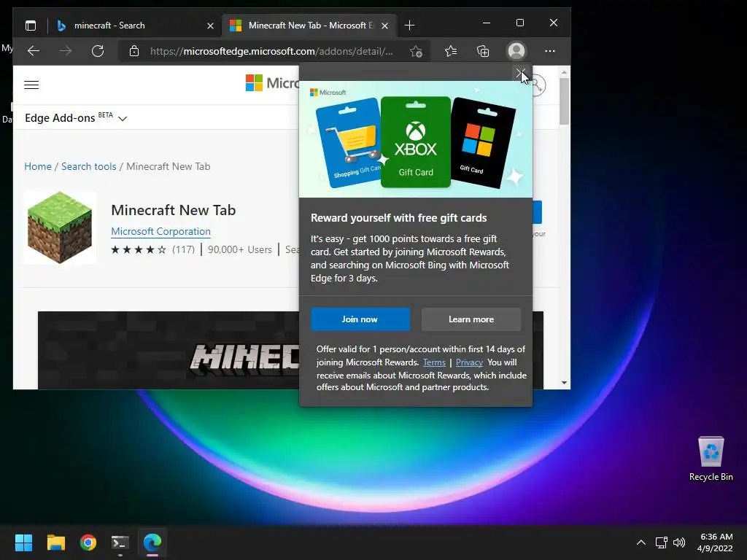Click the Xbox Gift Card image
The image size is (747, 560).
pyautogui.click(x=415, y=142)
